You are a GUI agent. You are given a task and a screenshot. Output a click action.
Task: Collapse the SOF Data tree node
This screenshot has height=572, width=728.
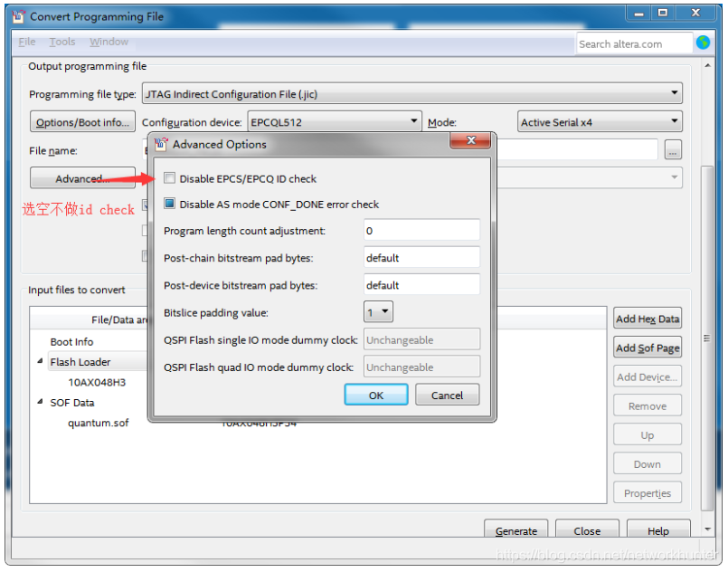tap(40, 402)
